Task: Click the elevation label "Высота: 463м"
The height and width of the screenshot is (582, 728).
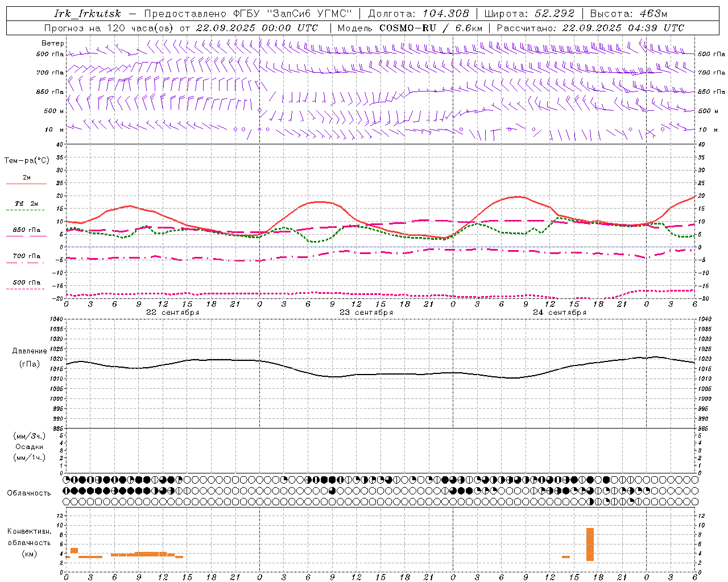Action: click(x=628, y=14)
